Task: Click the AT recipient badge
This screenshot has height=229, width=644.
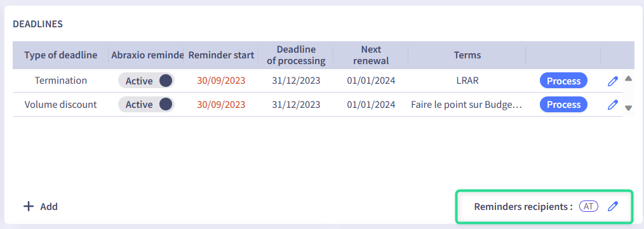Action: [589, 206]
